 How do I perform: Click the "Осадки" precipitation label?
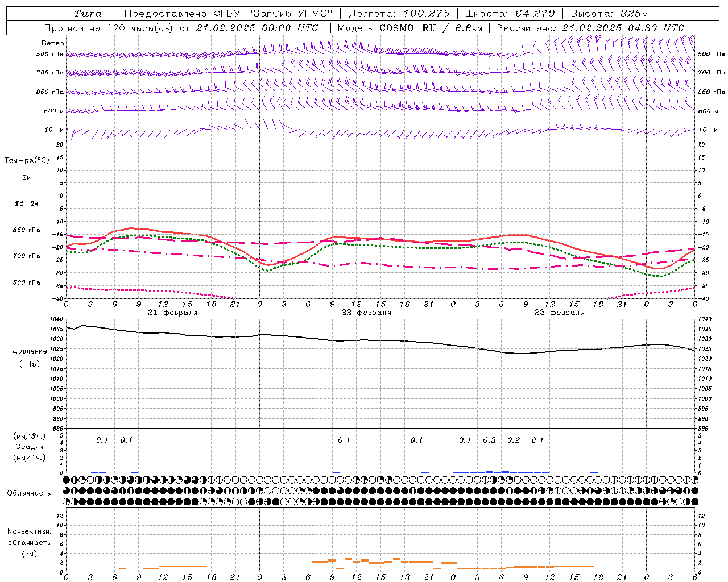point(30,447)
